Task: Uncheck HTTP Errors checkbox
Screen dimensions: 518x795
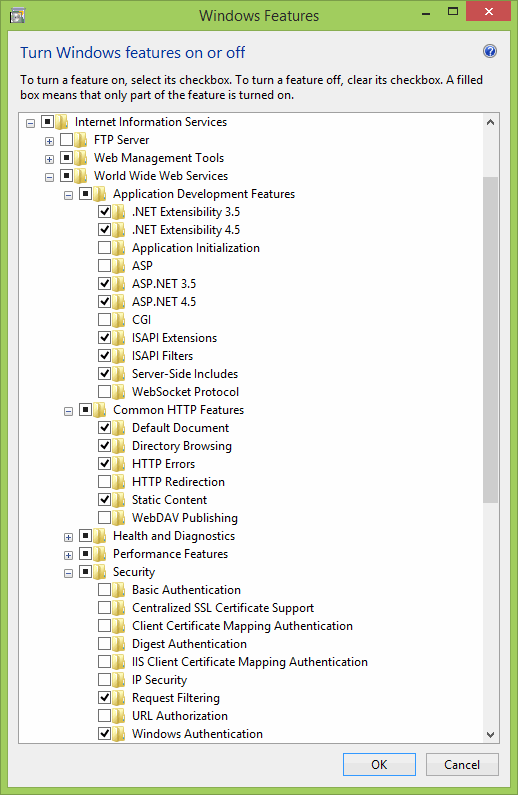Action: 104,463
